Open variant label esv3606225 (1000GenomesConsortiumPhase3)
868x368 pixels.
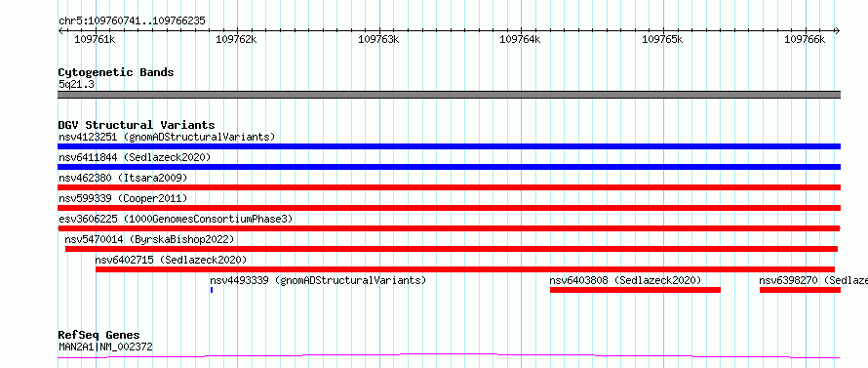tap(176, 219)
